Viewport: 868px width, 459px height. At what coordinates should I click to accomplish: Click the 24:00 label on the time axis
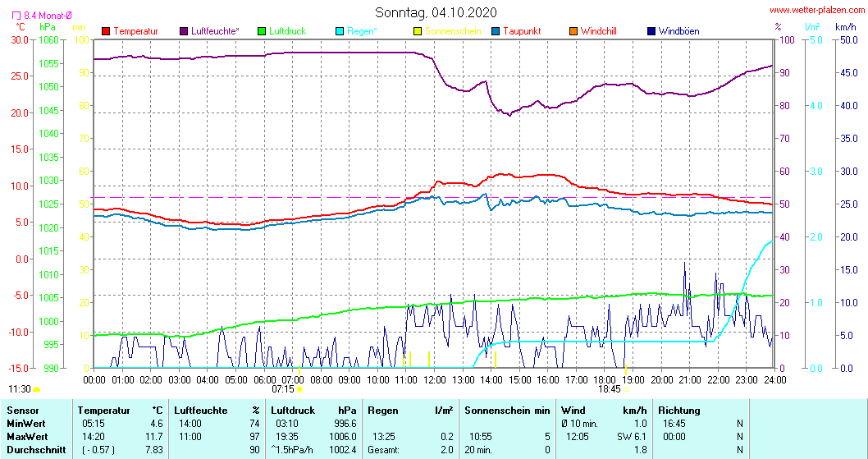pos(774,379)
